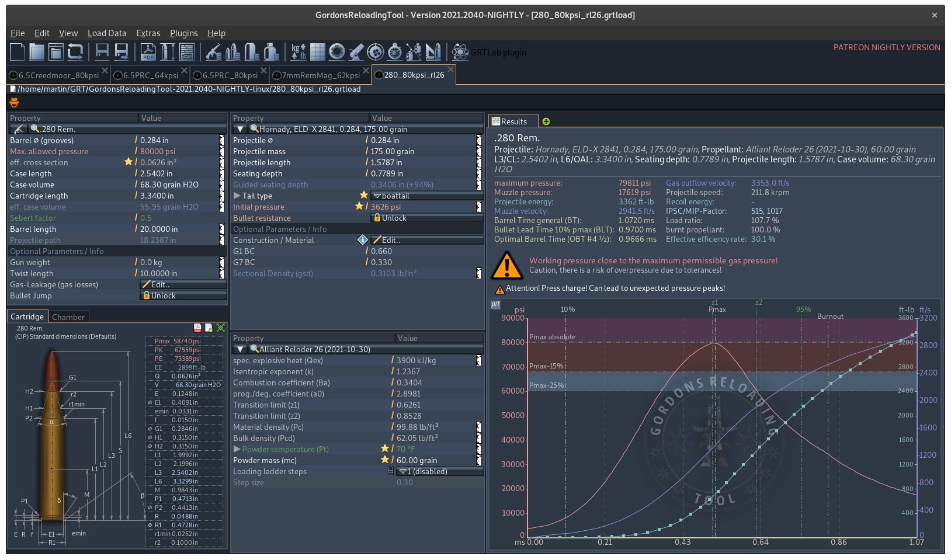
Task: Select the Results tab
Action: [x=513, y=121]
